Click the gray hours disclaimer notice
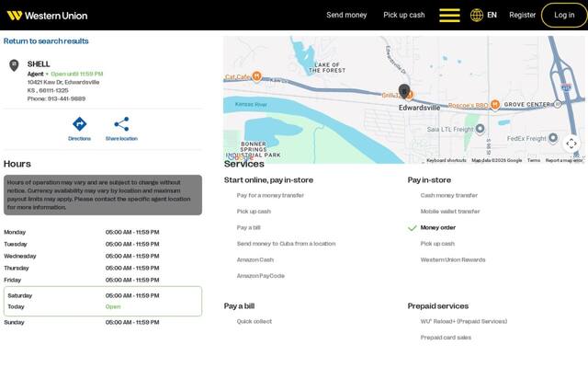 click(x=103, y=195)
